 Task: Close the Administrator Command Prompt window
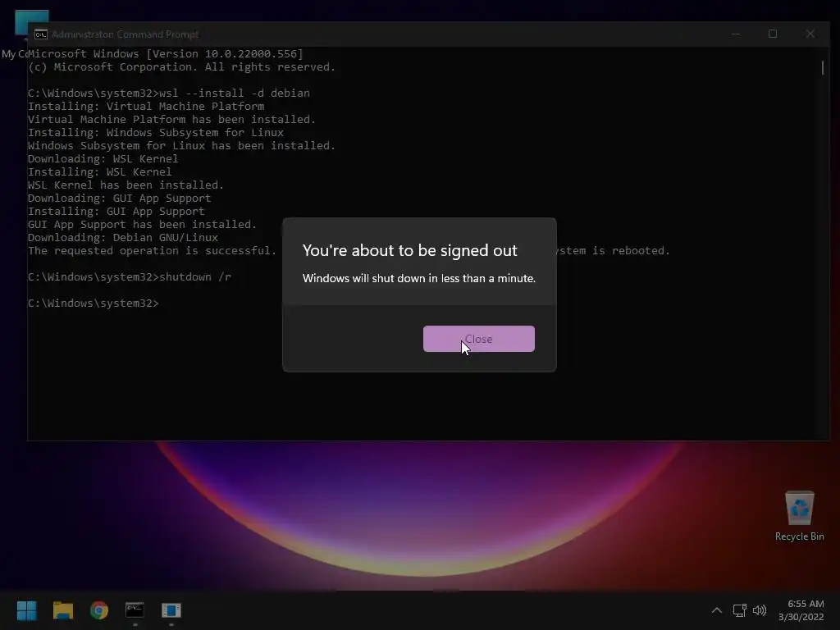point(810,34)
